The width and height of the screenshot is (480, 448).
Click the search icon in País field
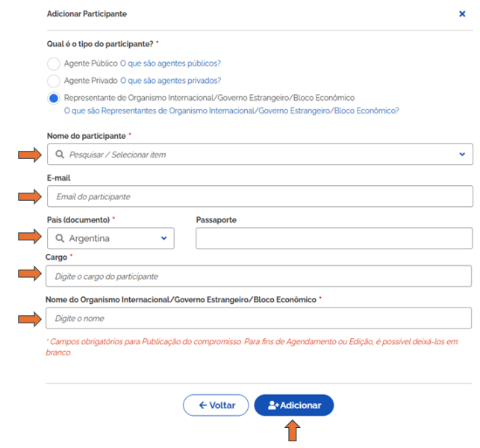tap(60, 238)
